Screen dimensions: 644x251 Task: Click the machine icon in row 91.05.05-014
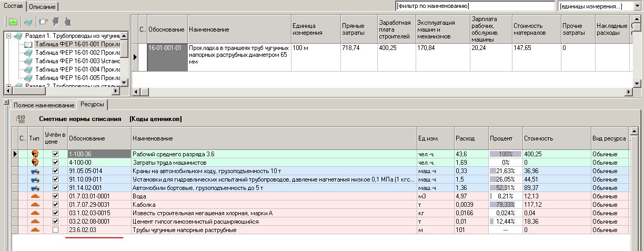point(35,171)
